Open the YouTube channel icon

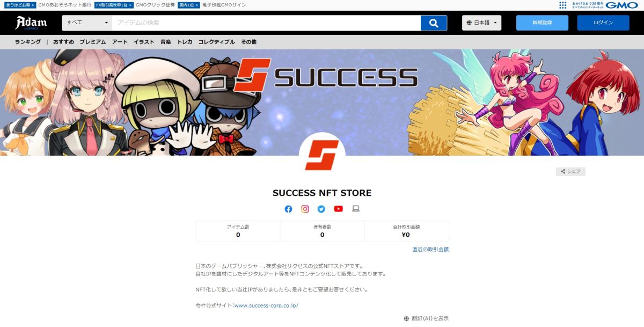pos(338,209)
